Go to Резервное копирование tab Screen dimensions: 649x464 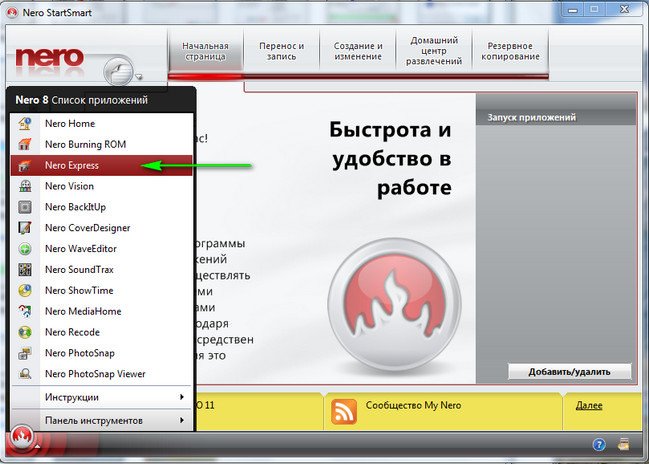pos(510,51)
